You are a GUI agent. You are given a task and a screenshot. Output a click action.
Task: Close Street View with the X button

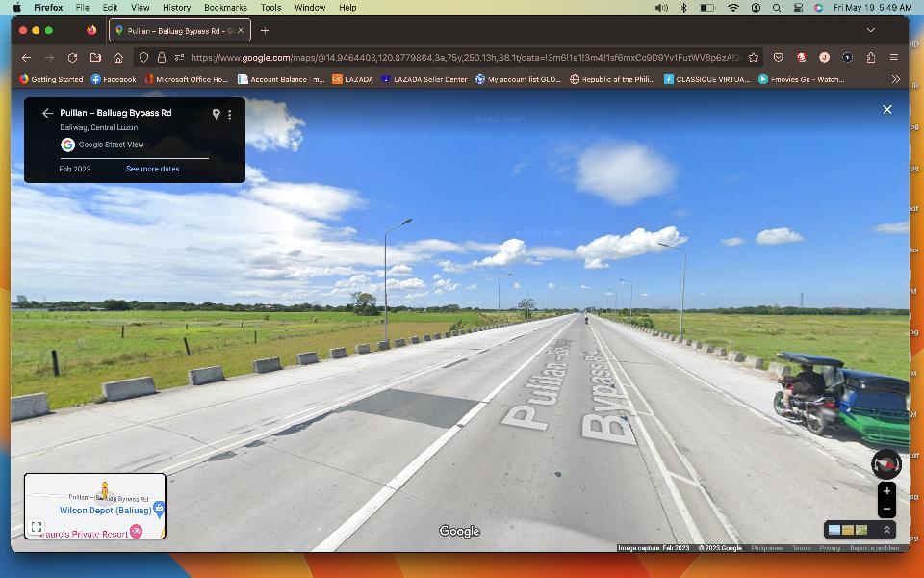point(886,110)
